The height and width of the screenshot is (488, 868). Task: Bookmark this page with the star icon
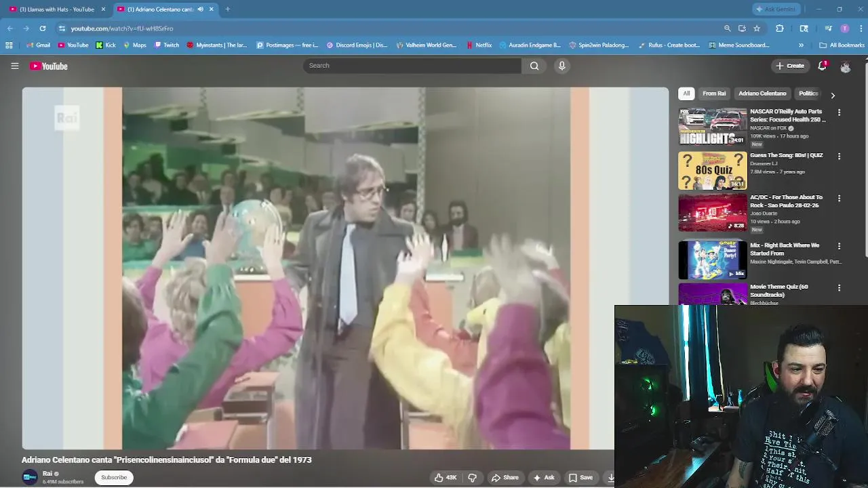pyautogui.click(x=757, y=28)
